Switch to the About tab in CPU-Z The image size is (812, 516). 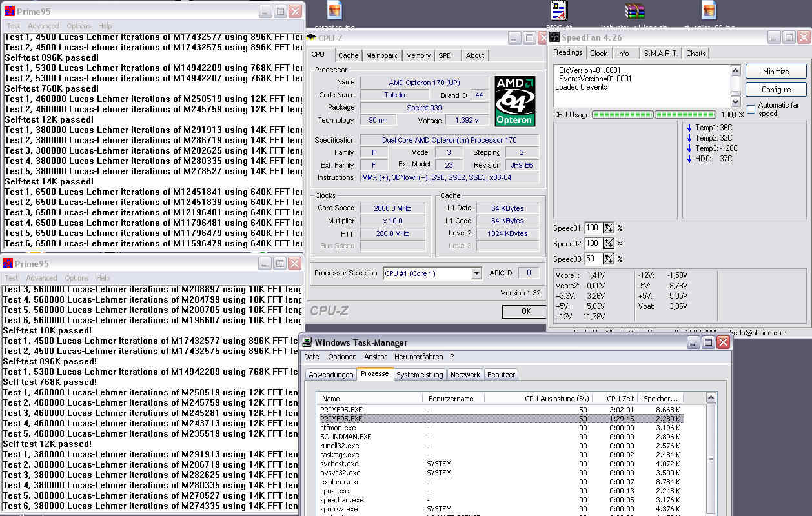click(475, 55)
